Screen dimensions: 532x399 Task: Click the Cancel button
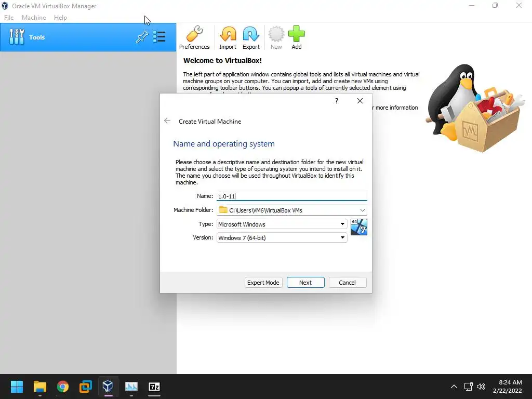tap(348, 283)
